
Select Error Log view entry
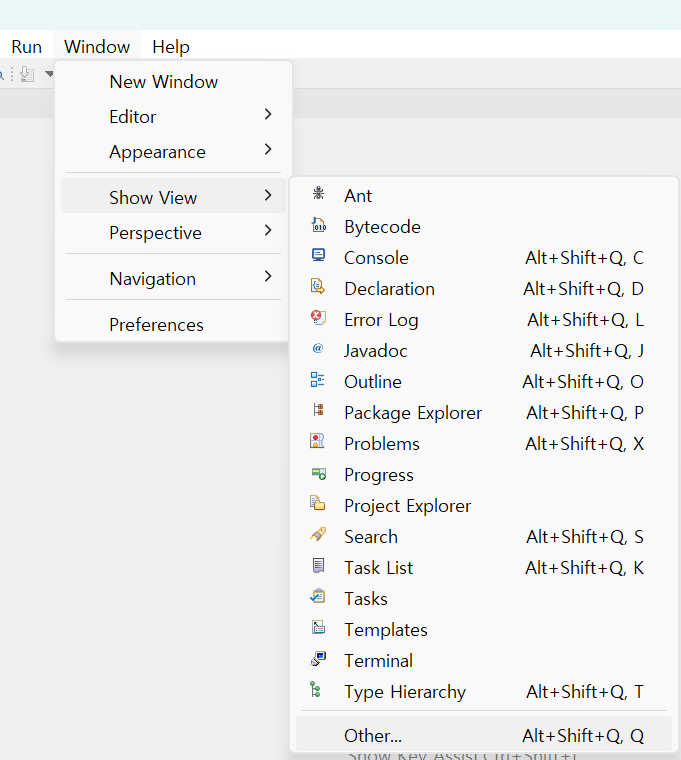484,320
